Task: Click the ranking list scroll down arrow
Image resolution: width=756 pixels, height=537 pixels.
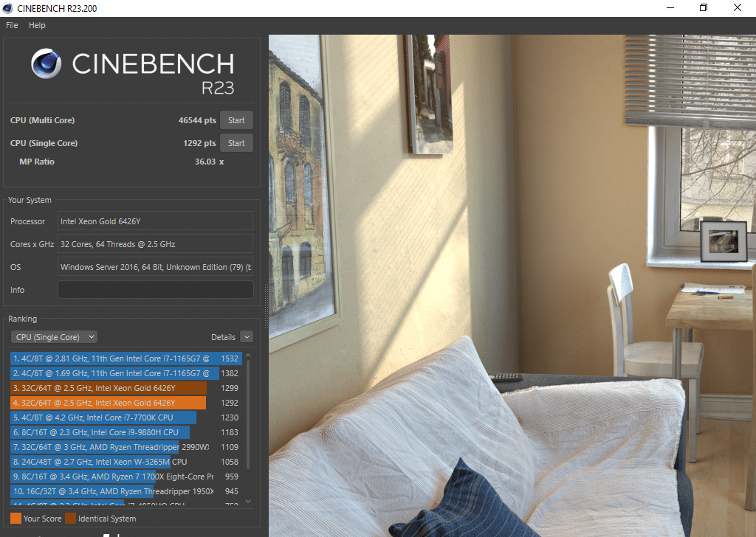Action: (x=248, y=502)
